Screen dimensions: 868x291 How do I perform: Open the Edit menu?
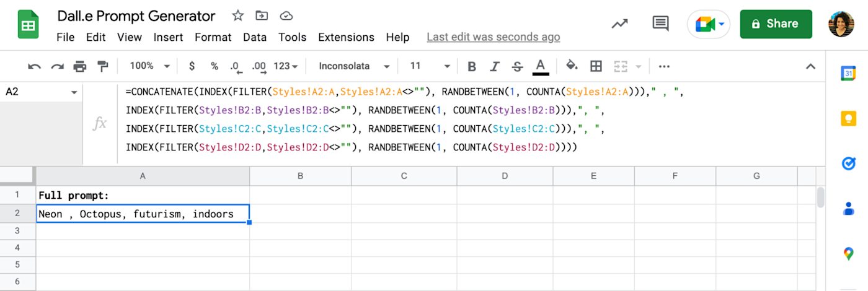point(95,37)
